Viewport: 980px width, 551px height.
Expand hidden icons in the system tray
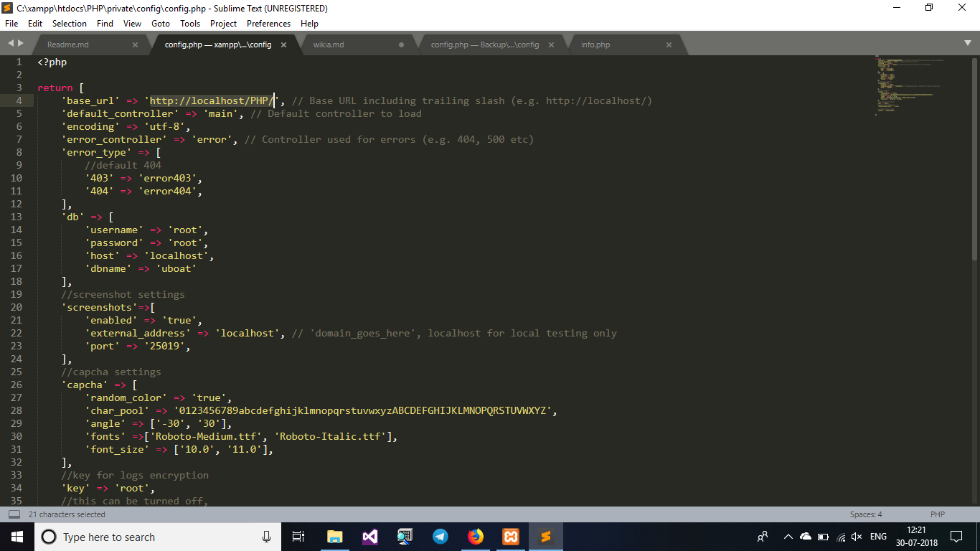tap(788, 537)
